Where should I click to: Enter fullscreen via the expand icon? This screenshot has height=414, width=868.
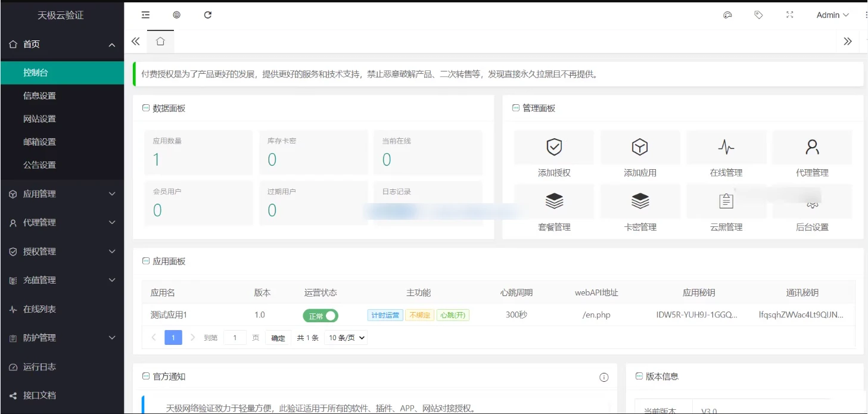tap(789, 15)
